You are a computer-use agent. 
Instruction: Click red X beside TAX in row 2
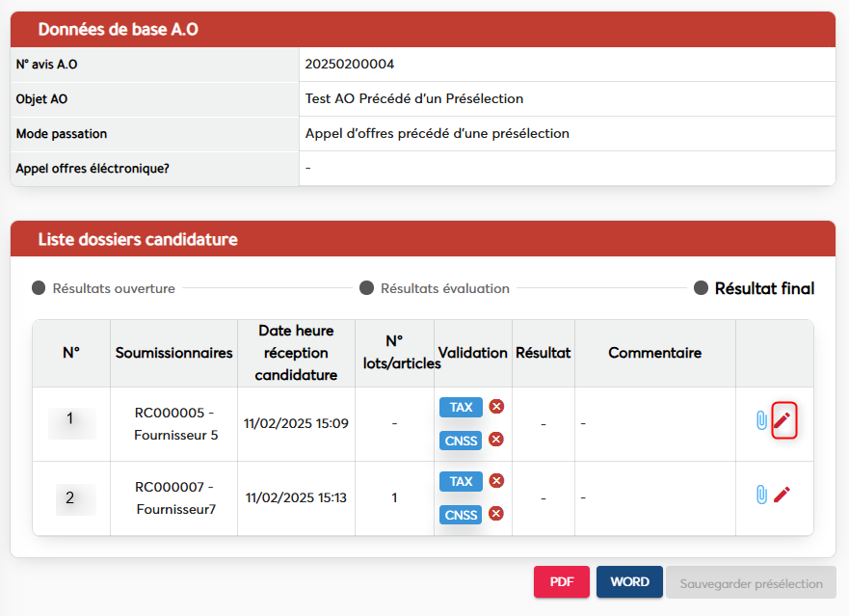[x=496, y=481]
